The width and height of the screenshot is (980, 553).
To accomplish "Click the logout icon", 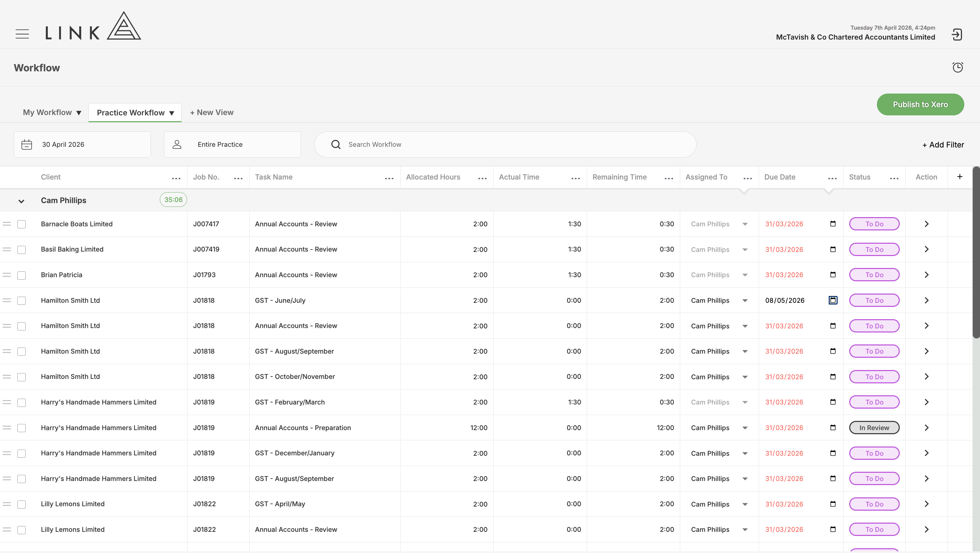I will point(957,34).
